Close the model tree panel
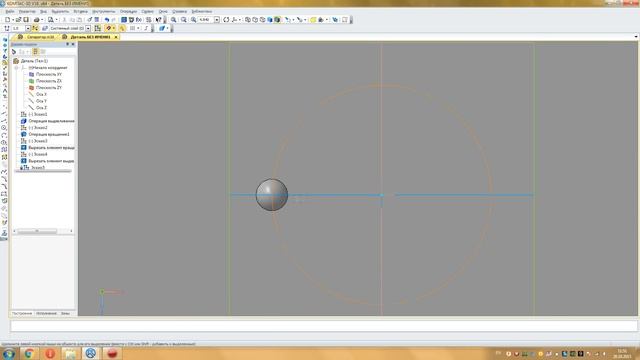This screenshot has height=360, width=640. pyautogui.click(x=73, y=44)
